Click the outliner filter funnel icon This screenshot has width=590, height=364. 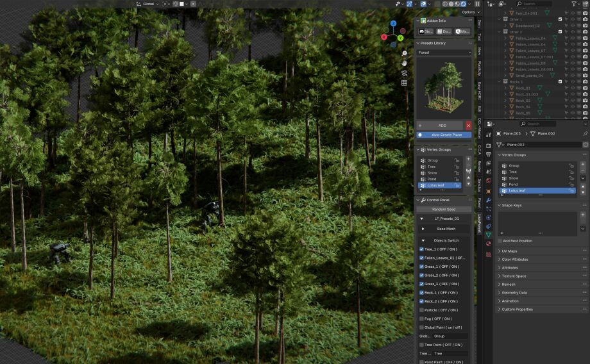click(x=575, y=4)
